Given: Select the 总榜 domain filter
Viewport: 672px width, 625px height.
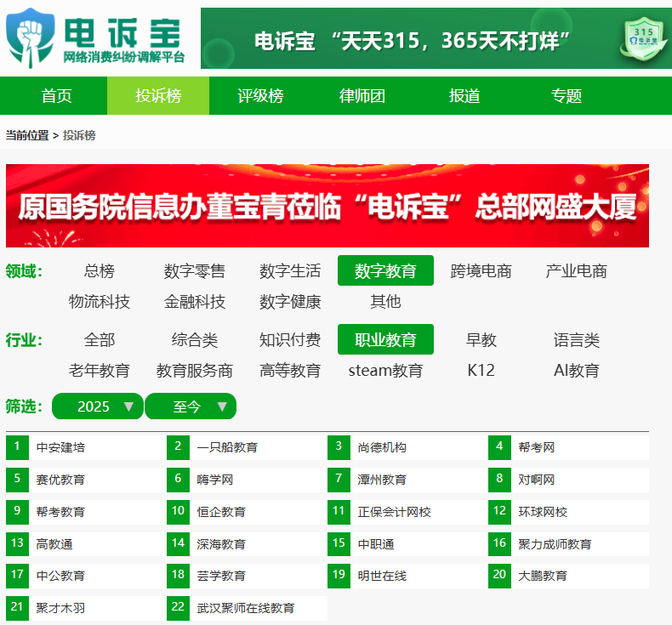Looking at the screenshot, I should point(99,270).
